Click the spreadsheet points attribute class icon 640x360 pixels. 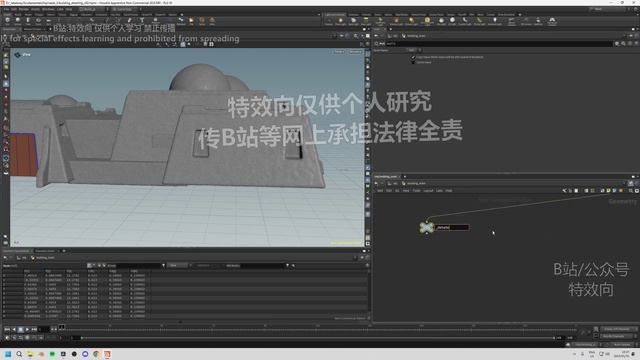[89, 265]
